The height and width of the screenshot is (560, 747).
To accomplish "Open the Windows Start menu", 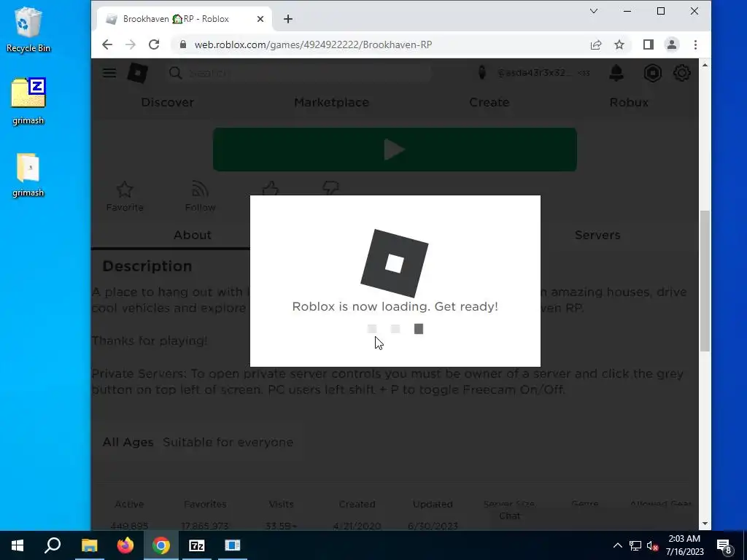I will coord(18,545).
